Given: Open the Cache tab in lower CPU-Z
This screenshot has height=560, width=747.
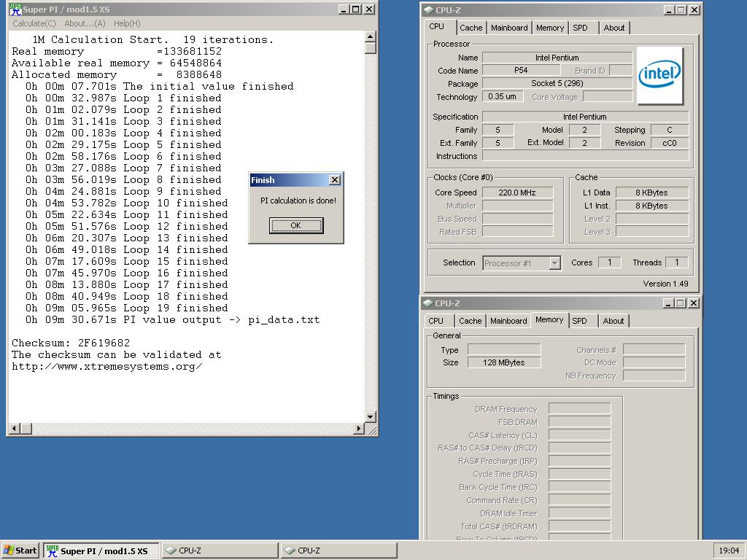Looking at the screenshot, I should point(471,321).
